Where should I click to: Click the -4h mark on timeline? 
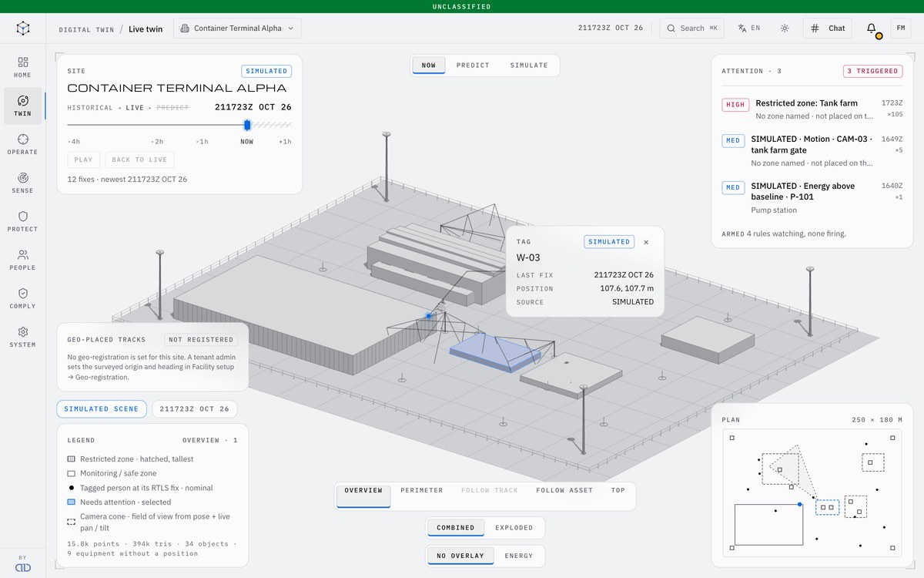74,142
